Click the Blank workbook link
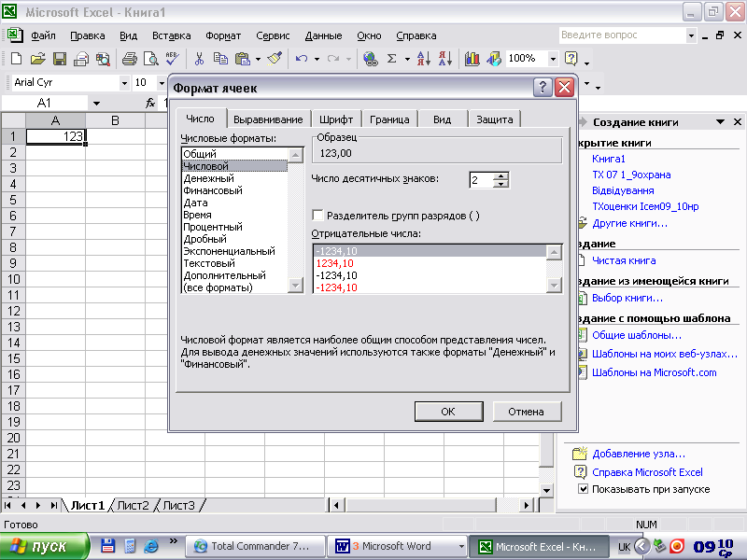The image size is (747, 560). tap(624, 260)
